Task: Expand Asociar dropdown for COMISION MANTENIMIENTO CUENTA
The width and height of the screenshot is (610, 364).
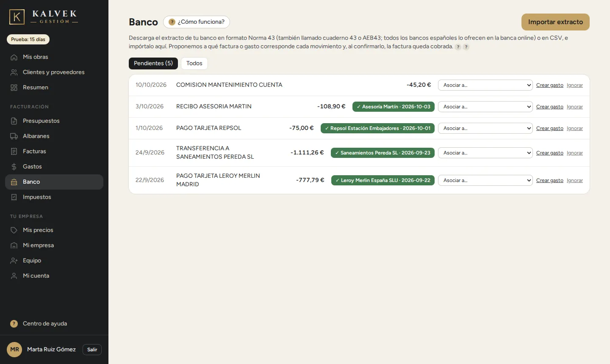Action: 485,85
